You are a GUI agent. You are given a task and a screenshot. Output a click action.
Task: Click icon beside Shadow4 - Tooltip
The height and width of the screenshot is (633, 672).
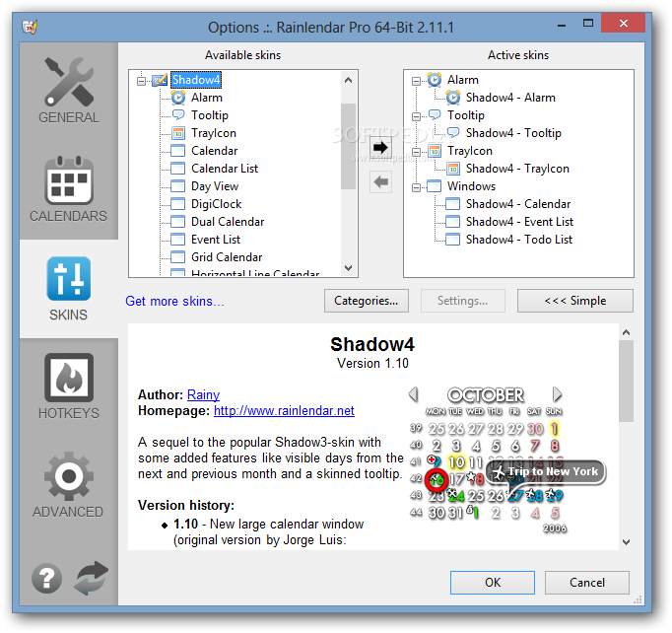tap(453, 132)
